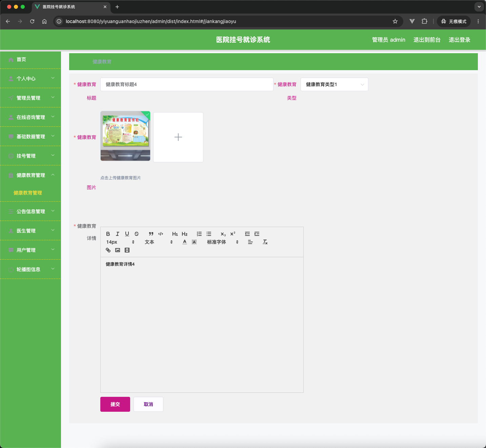Image resolution: width=486 pixels, height=448 pixels.
Task: Insert a video in editor
Action: pyautogui.click(x=127, y=250)
